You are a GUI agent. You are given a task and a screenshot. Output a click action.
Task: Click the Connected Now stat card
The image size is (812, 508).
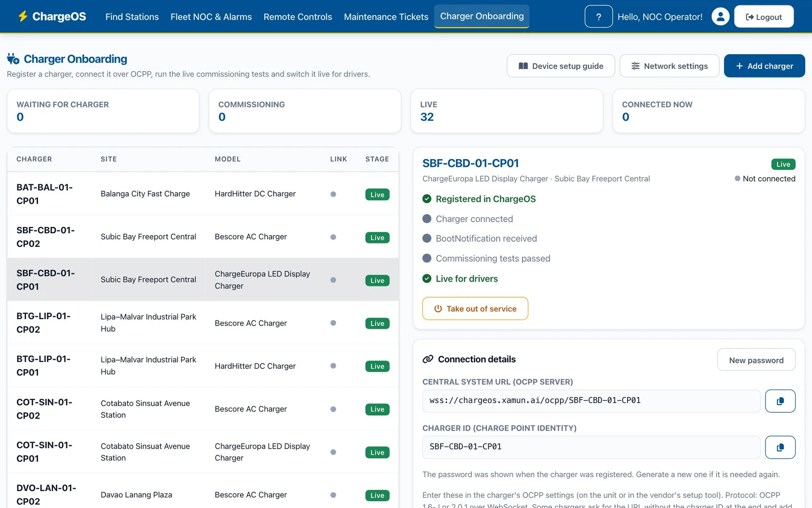pyautogui.click(x=708, y=111)
